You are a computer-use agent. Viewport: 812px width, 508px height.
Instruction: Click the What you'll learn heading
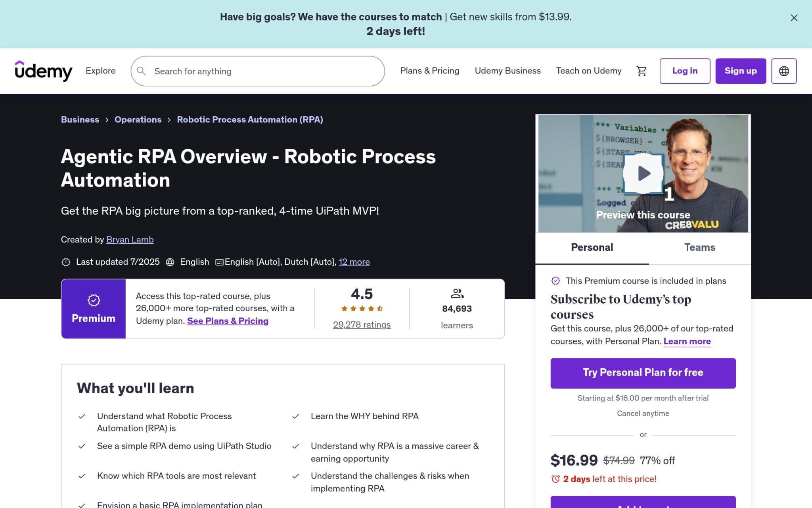[x=135, y=388]
